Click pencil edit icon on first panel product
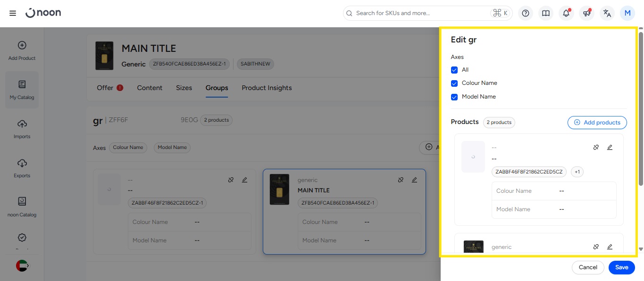 tap(610, 148)
